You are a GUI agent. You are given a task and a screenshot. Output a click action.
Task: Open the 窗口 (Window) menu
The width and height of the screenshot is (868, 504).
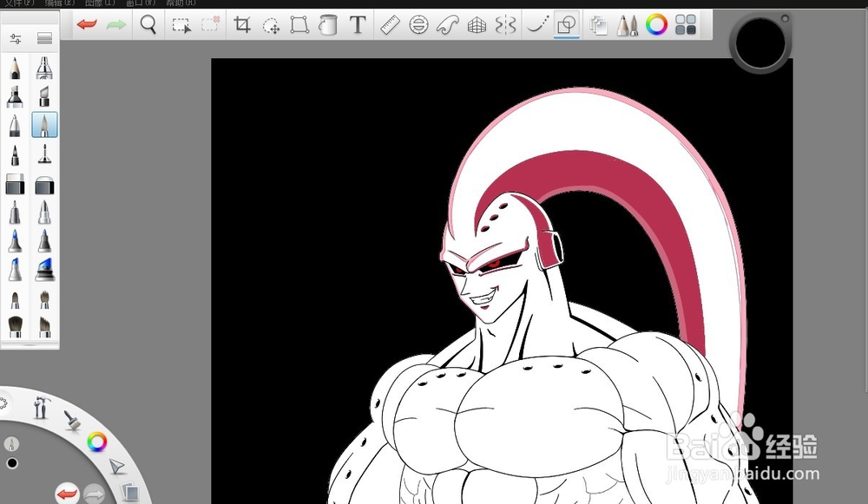click(141, 3)
